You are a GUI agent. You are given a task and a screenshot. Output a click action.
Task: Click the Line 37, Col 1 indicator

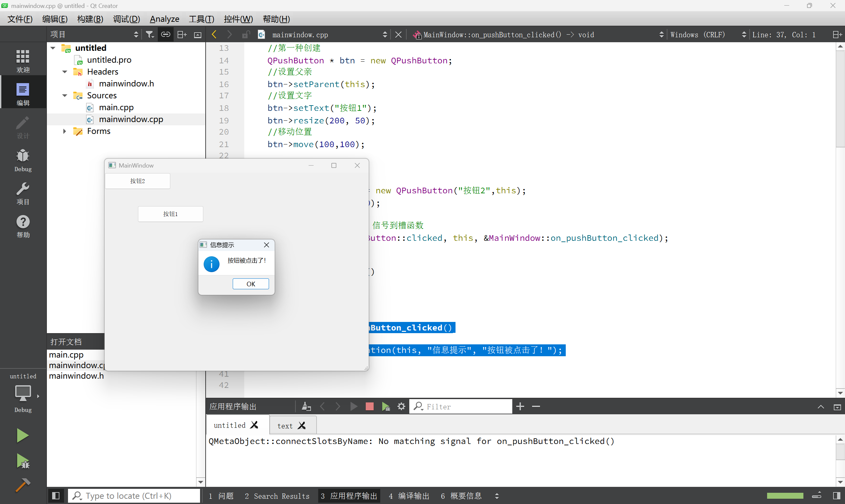pos(784,35)
